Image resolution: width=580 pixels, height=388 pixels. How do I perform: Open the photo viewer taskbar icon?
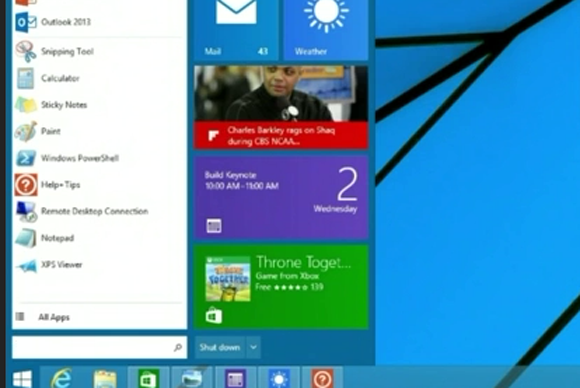click(192, 378)
